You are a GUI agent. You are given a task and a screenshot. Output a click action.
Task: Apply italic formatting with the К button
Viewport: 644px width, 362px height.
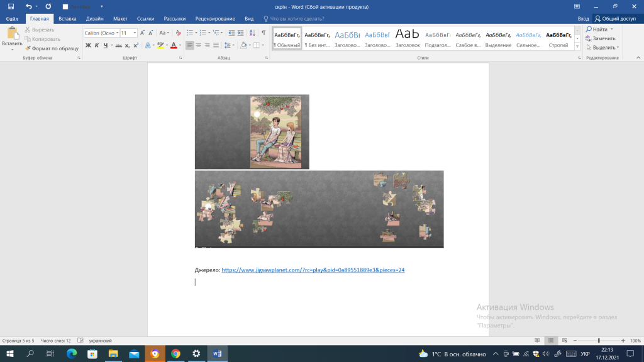coord(97,45)
